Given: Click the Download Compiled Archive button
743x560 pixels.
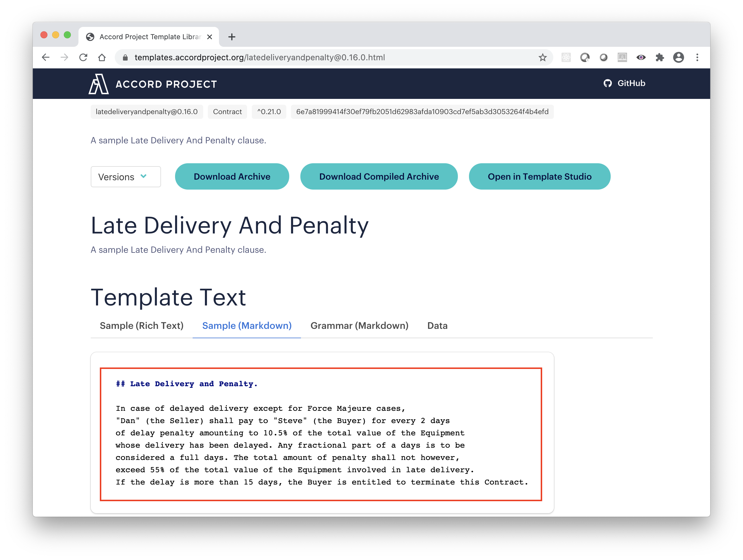Looking at the screenshot, I should coord(378,176).
